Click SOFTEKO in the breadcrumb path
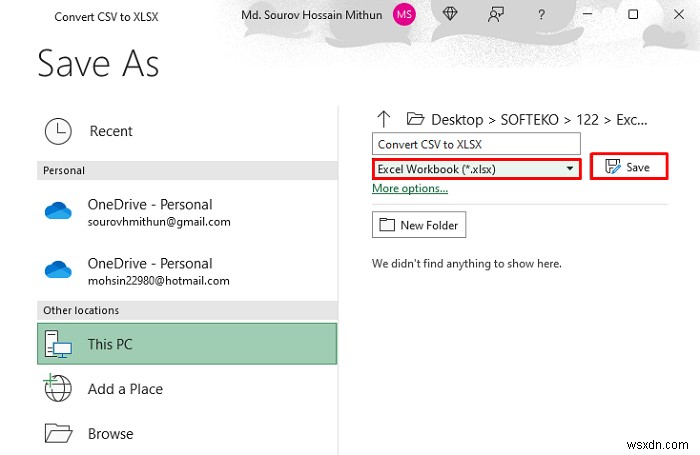 [x=529, y=120]
